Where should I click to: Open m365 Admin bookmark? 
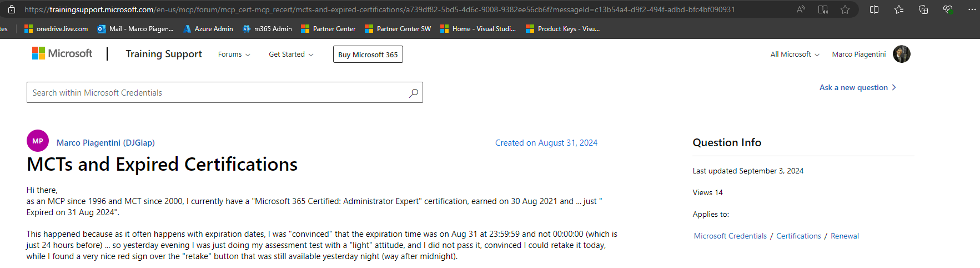pos(267,29)
